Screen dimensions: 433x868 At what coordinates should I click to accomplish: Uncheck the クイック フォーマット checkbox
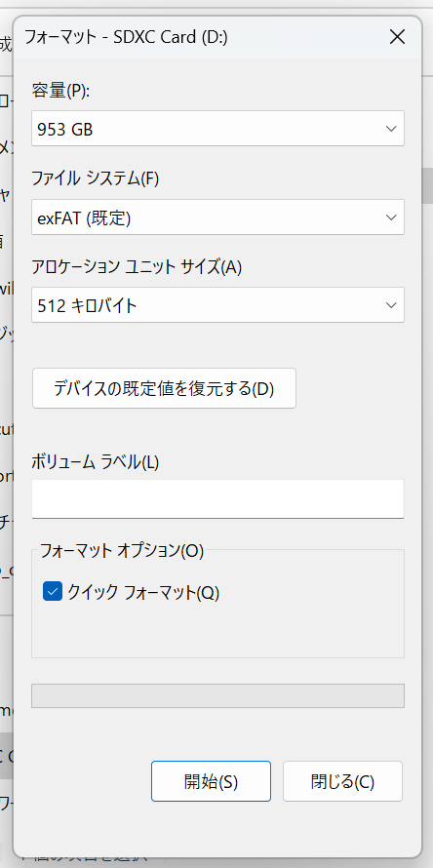(53, 591)
